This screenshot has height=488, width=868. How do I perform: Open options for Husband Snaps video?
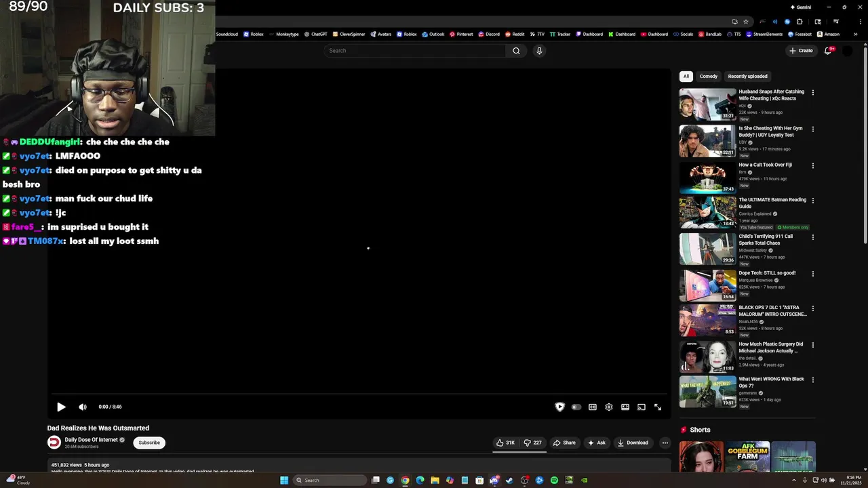click(x=813, y=93)
